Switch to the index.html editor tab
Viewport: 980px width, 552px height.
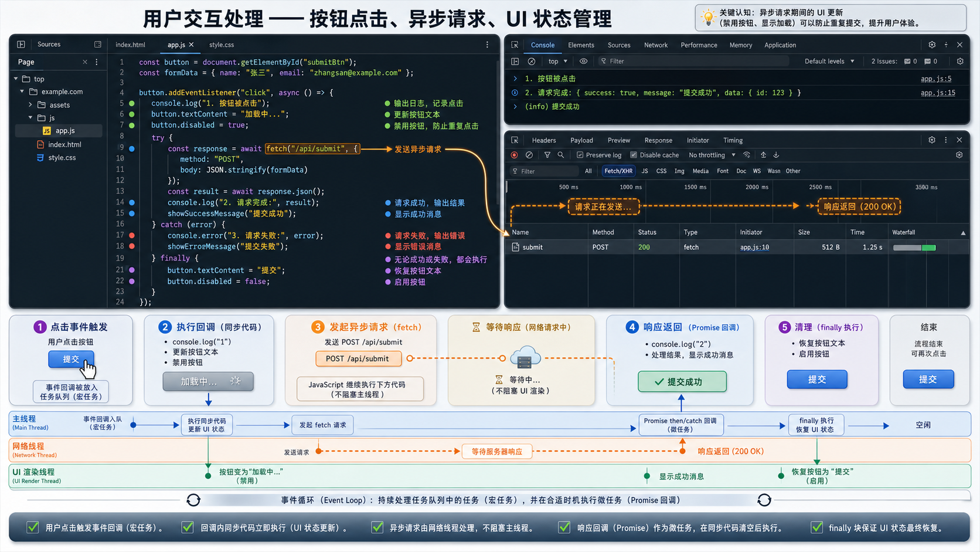[130, 45]
